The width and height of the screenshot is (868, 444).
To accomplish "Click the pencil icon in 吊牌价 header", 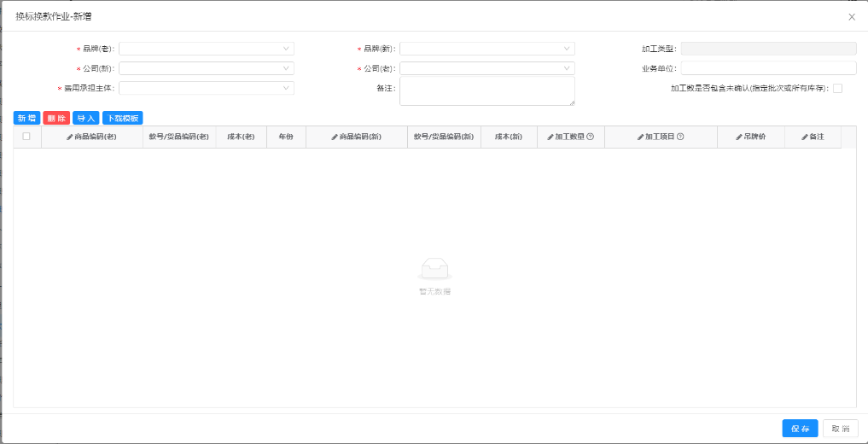I will point(739,137).
